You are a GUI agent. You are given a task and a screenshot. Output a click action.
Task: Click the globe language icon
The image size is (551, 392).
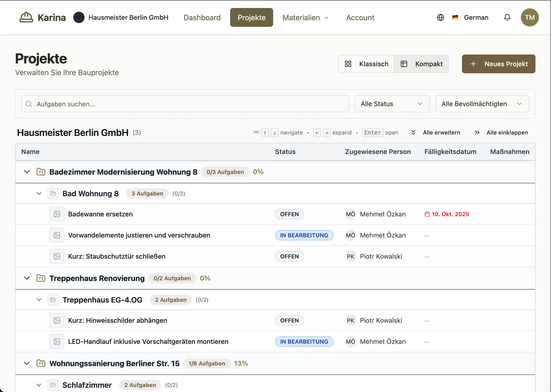441,17
